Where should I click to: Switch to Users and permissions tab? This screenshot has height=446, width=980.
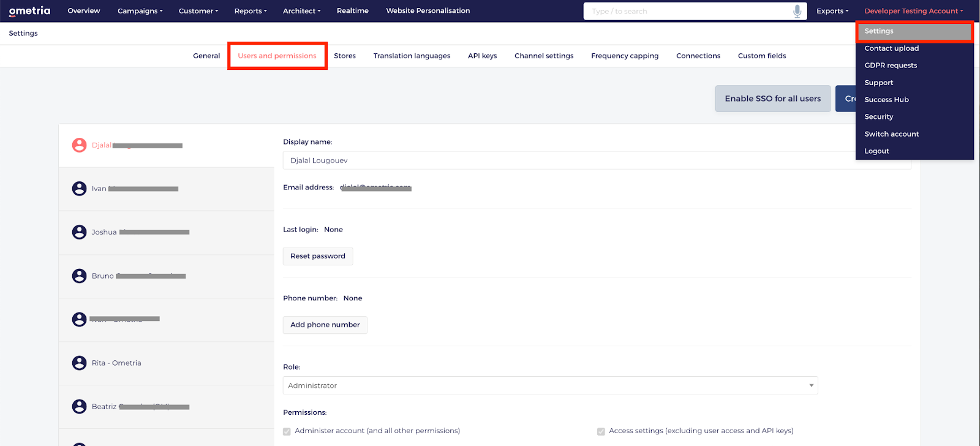[277, 56]
